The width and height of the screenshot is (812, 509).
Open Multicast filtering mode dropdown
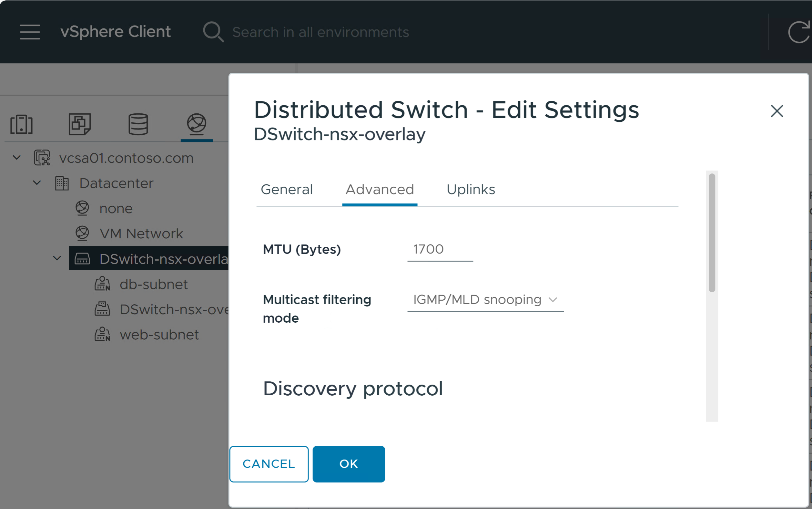[485, 300]
